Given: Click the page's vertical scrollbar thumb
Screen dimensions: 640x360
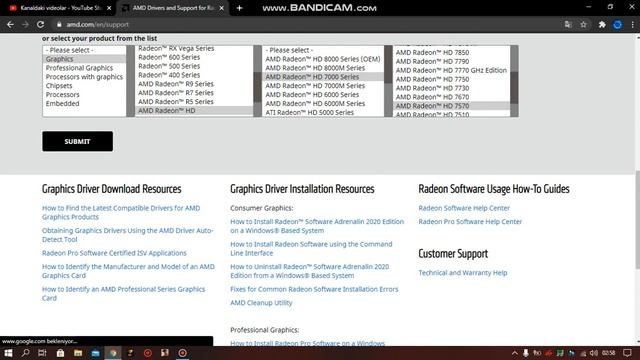Looking at the screenshot, I should pyautogui.click(x=637, y=220).
